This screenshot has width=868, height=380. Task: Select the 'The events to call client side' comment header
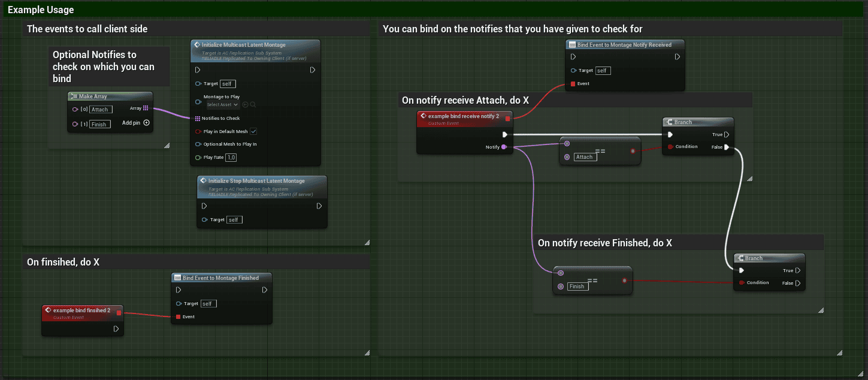[195, 29]
